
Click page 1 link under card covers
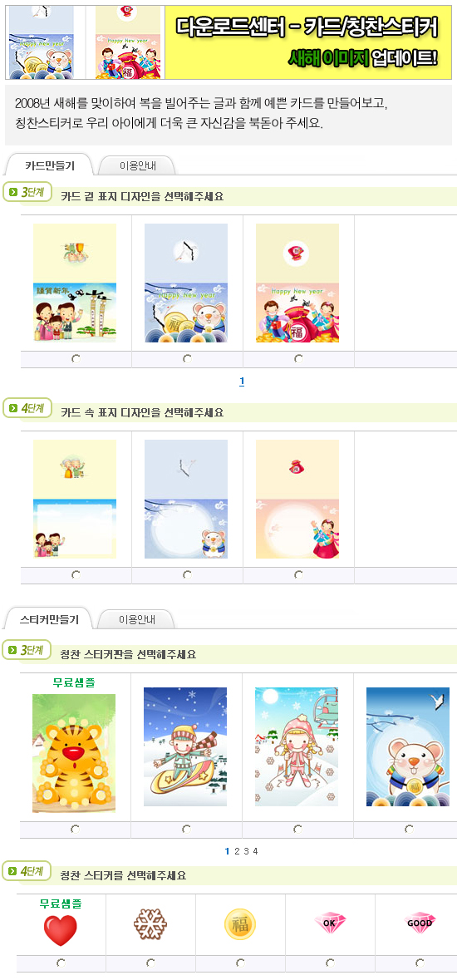(x=242, y=382)
